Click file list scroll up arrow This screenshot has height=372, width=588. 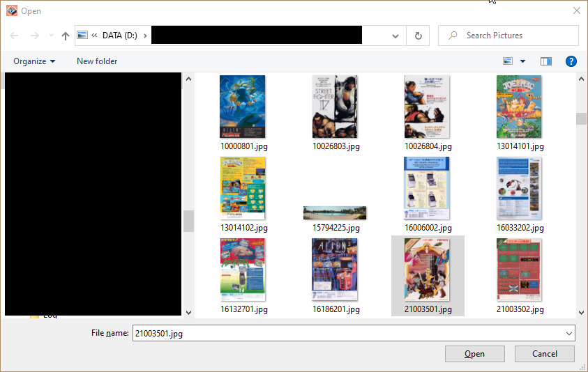(x=581, y=79)
